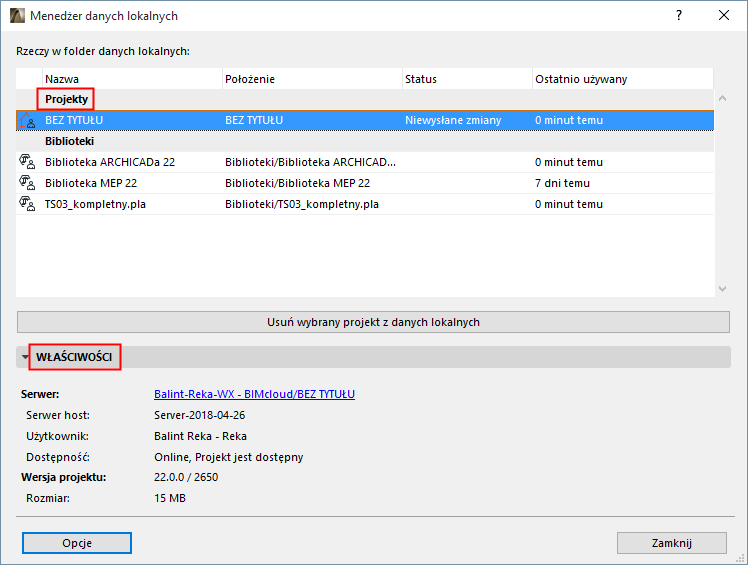The width and height of the screenshot is (748, 565).
Task: Click the Biblioteka ARCHICADa 22 library icon
Action: click(x=27, y=162)
